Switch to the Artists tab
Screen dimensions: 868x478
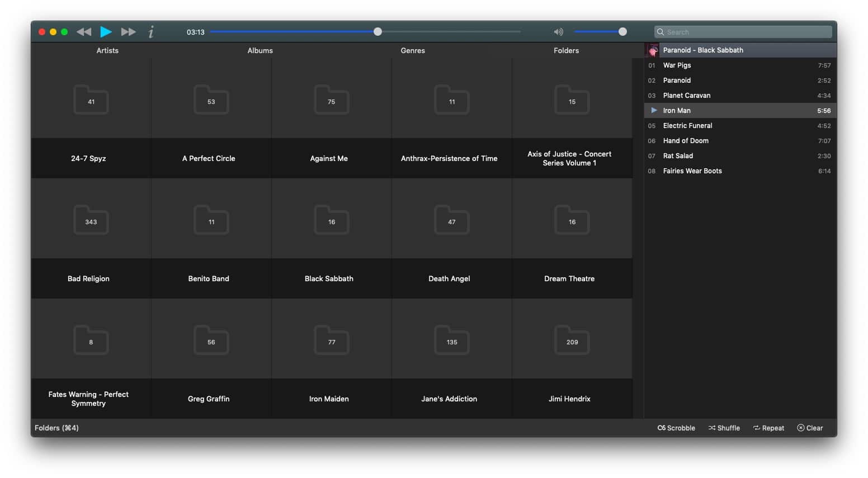coord(107,50)
